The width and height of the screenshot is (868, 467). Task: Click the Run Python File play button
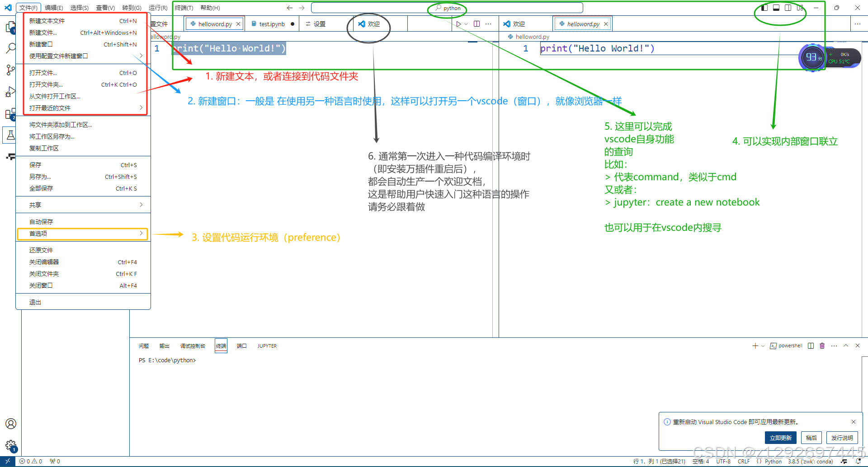(458, 23)
